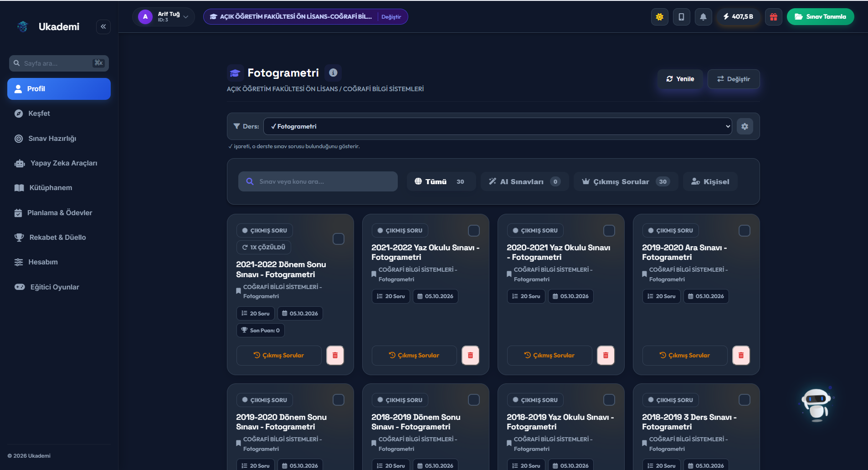Image resolution: width=868 pixels, height=470 pixels.
Task: Click the Değiştir button near Yenile
Action: (734, 79)
